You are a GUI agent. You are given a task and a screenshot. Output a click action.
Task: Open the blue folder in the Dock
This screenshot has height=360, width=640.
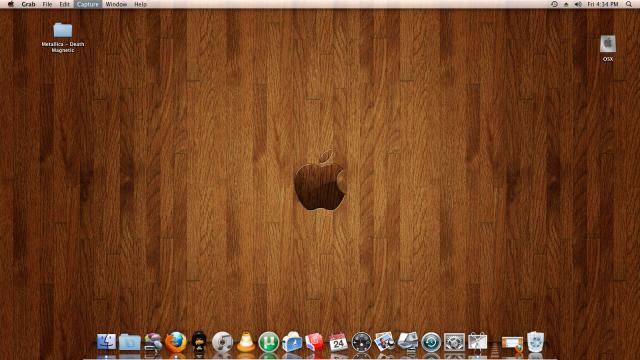129,342
